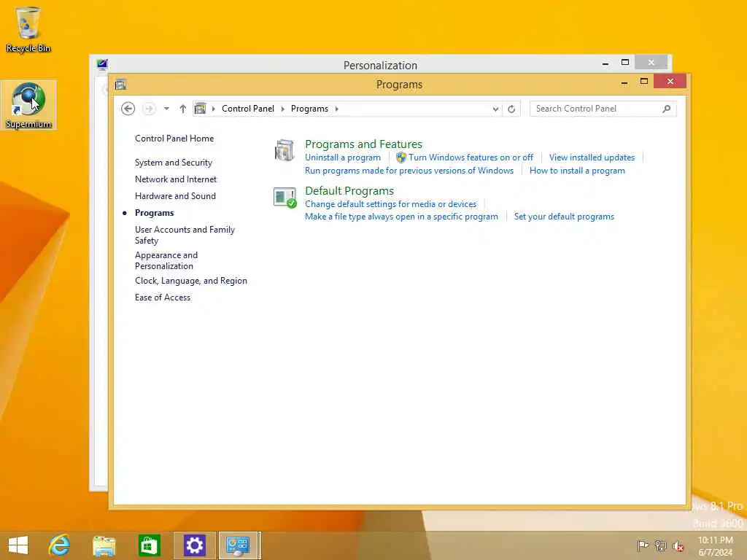Maximize the Personalization window

click(x=625, y=63)
